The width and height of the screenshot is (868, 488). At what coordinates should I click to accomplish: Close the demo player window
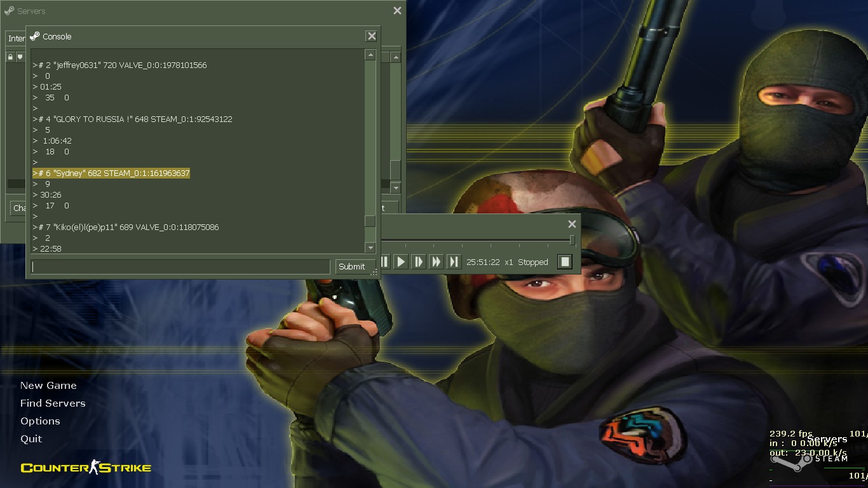coord(572,224)
